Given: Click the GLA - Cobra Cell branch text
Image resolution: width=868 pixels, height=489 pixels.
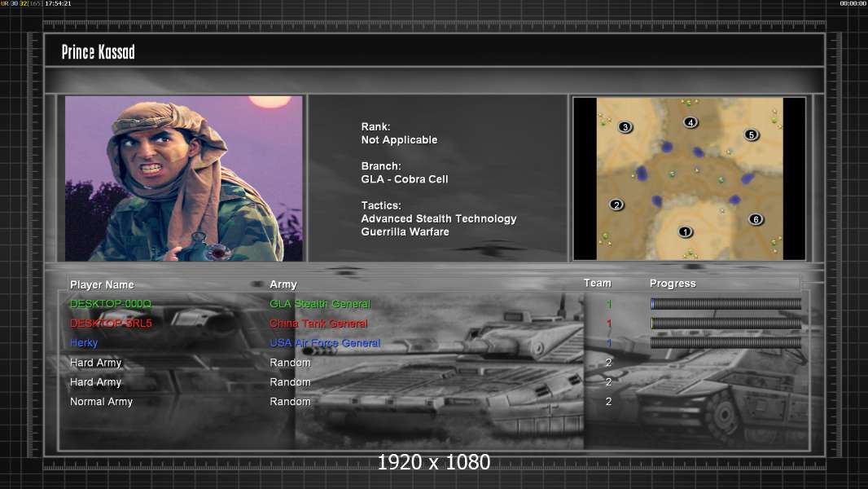Looking at the screenshot, I should pyautogui.click(x=405, y=179).
